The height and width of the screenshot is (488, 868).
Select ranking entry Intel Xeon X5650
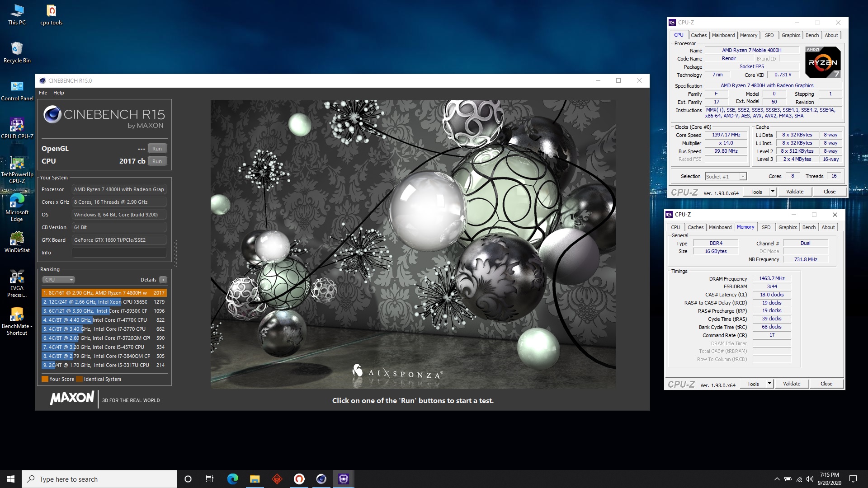tap(104, 302)
